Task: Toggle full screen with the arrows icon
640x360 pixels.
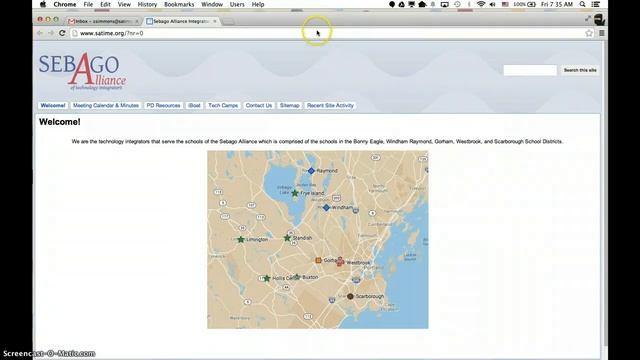Action: 588,18
